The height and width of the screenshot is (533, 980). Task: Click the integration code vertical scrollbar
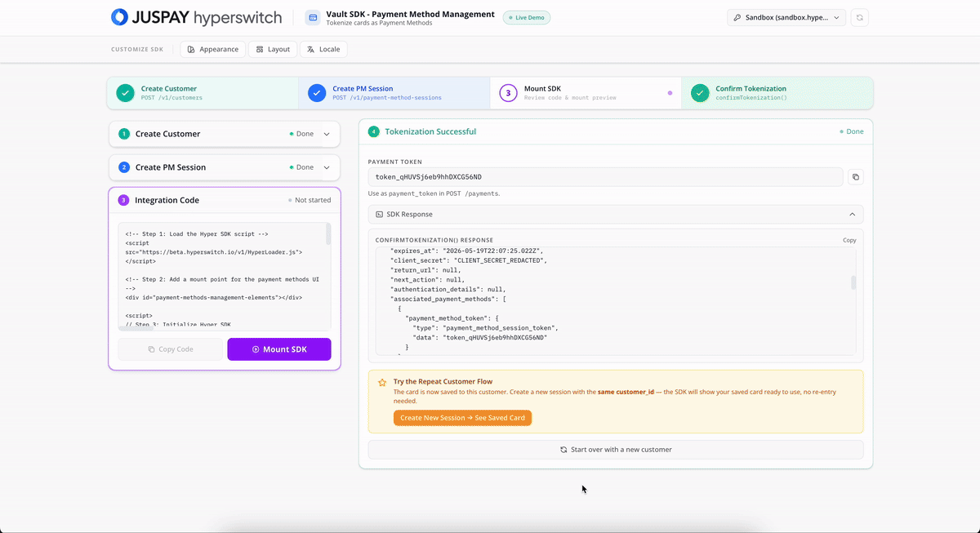point(329,234)
